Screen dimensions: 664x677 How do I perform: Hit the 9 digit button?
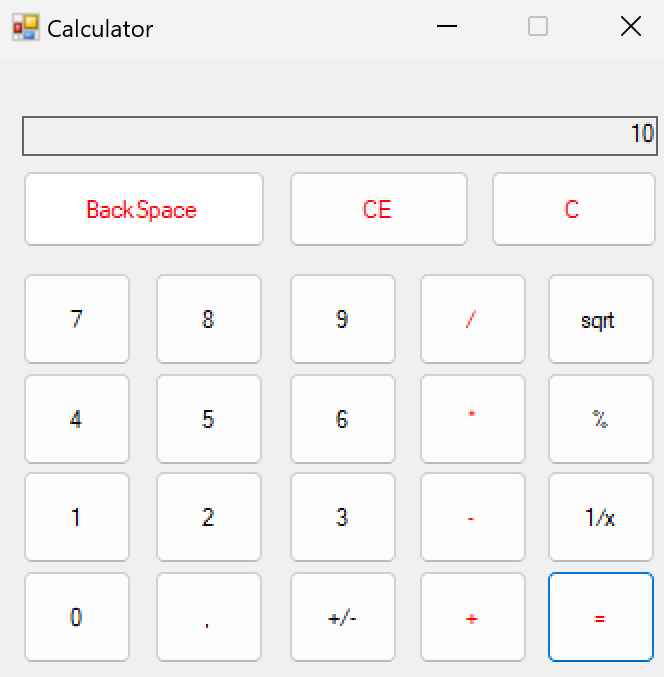(343, 319)
